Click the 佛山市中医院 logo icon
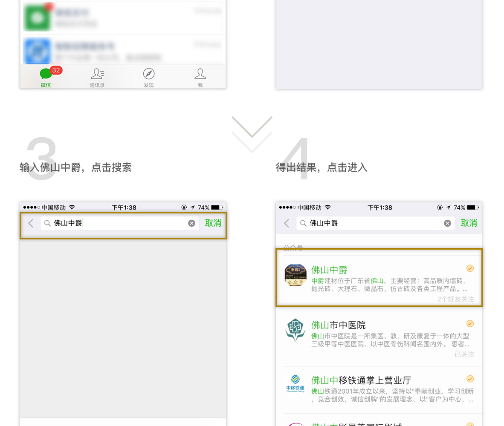Image resolution: width=504 pixels, height=426 pixels. click(x=295, y=330)
